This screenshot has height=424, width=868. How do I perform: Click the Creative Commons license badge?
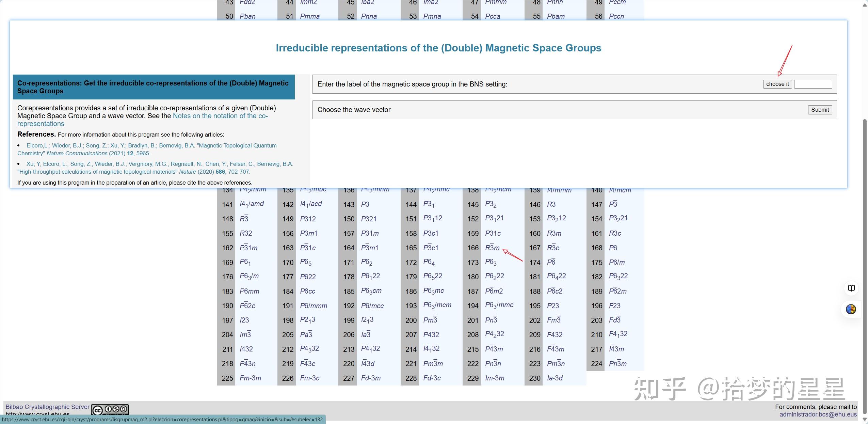coord(110,409)
